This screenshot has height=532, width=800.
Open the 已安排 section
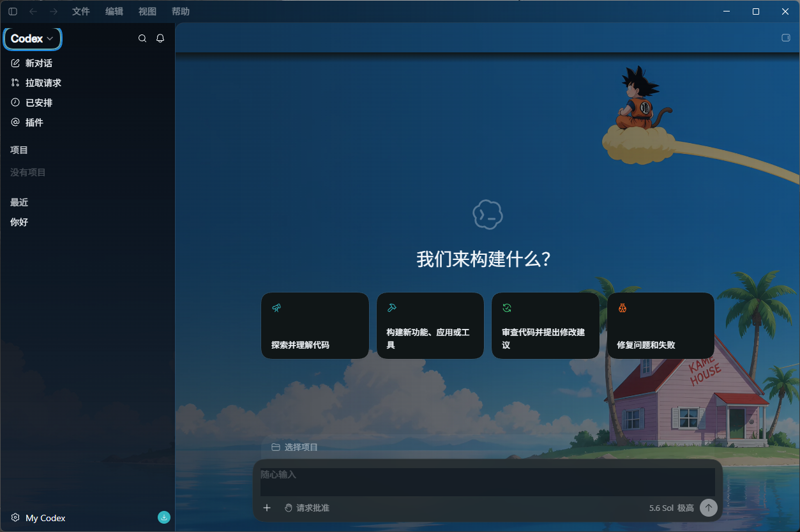pos(87,103)
